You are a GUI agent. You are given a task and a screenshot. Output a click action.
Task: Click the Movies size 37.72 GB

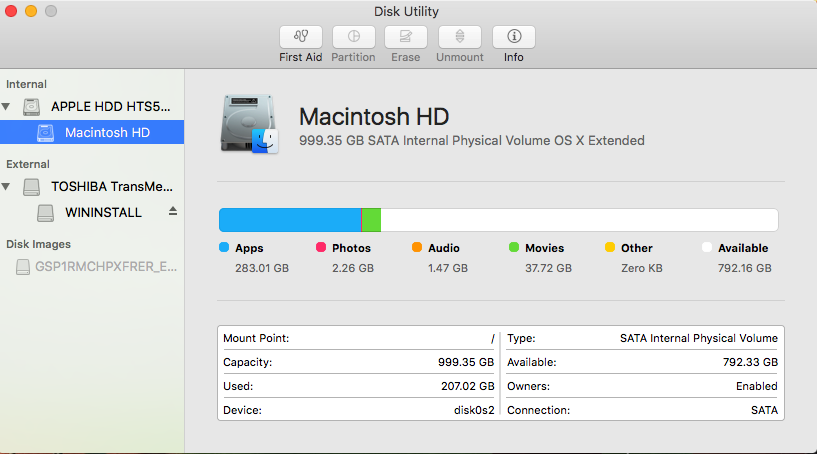pyautogui.click(x=549, y=268)
